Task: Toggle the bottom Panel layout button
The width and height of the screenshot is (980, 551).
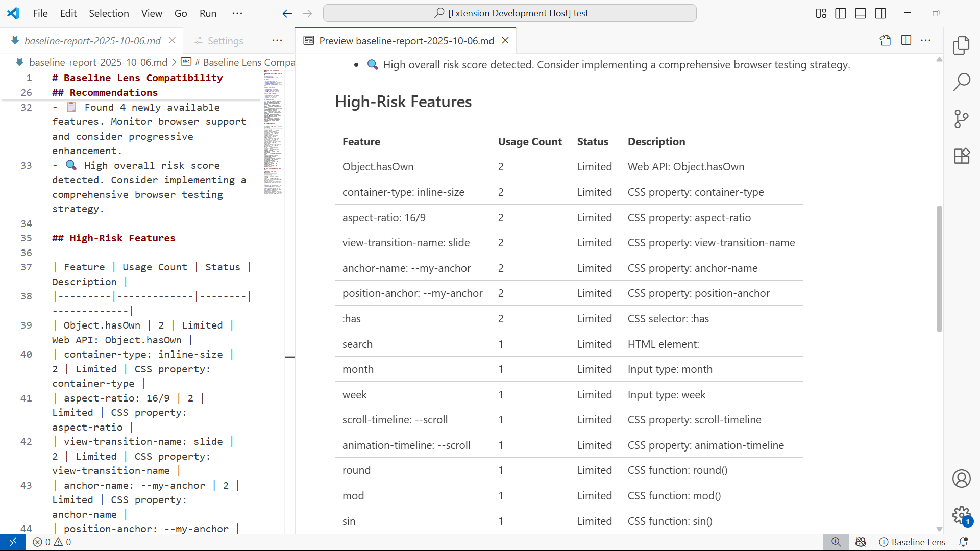Action: (x=861, y=13)
